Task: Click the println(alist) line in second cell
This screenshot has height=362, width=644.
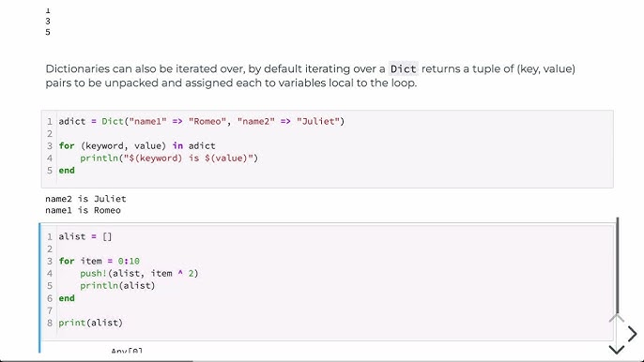Action: [x=117, y=286]
